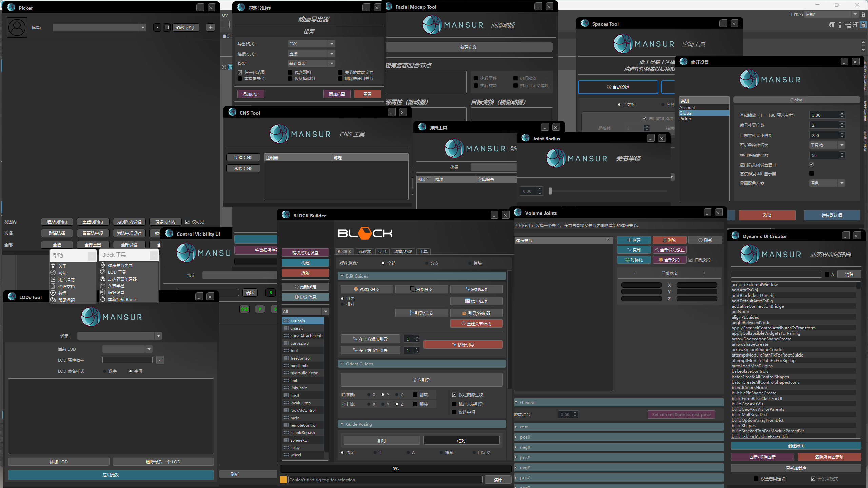Screen dimensions: 868x488
Task: Open the 动捕/游戏 tab in BLOCK Builder
Action: 403,251
